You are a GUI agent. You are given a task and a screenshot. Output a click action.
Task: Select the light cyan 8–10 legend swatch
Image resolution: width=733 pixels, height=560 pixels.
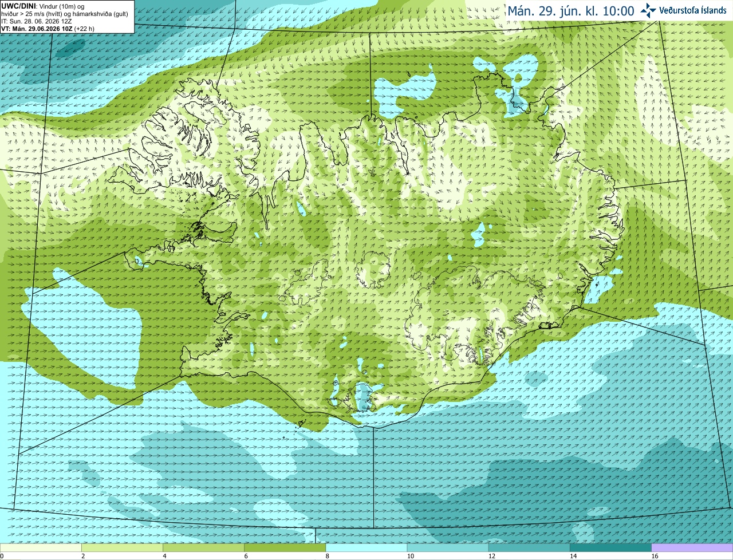pos(366,547)
